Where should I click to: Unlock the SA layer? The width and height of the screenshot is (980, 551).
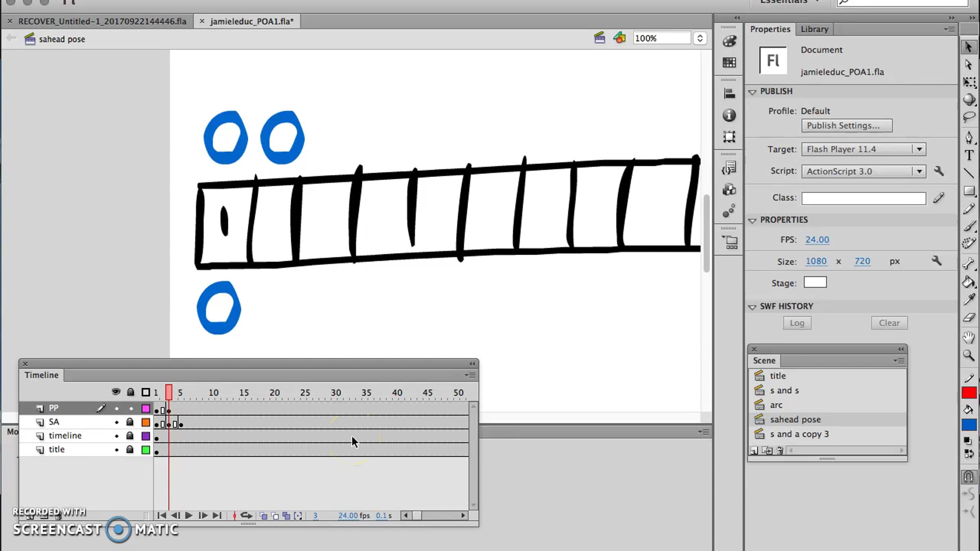(x=130, y=422)
